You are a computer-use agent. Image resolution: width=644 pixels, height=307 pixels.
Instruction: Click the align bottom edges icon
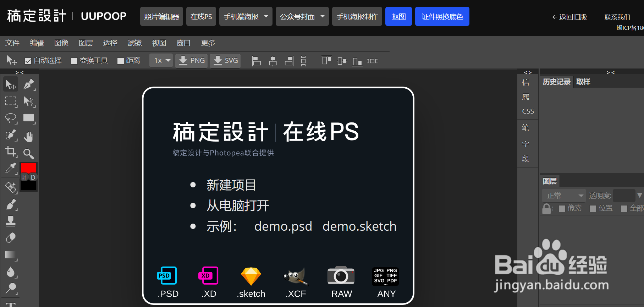pyautogui.click(x=357, y=61)
